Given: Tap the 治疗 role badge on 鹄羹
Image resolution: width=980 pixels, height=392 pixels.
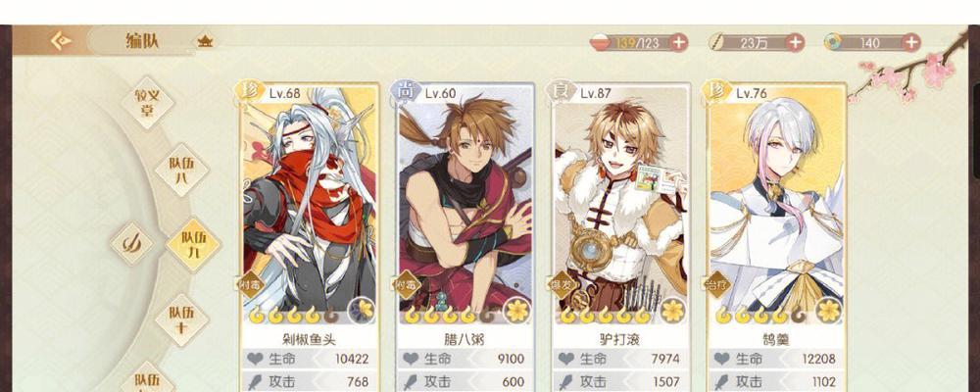Looking at the screenshot, I should pyautogui.click(x=717, y=284).
